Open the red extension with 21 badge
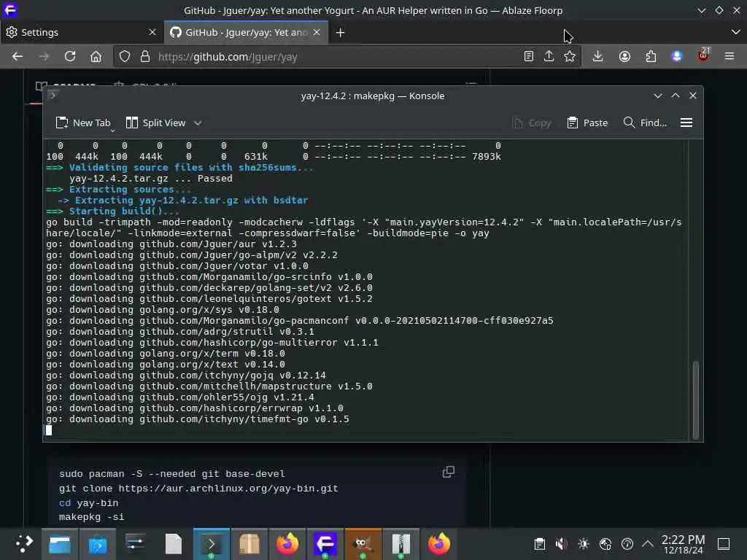This screenshot has height=560, width=747. tap(703, 55)
